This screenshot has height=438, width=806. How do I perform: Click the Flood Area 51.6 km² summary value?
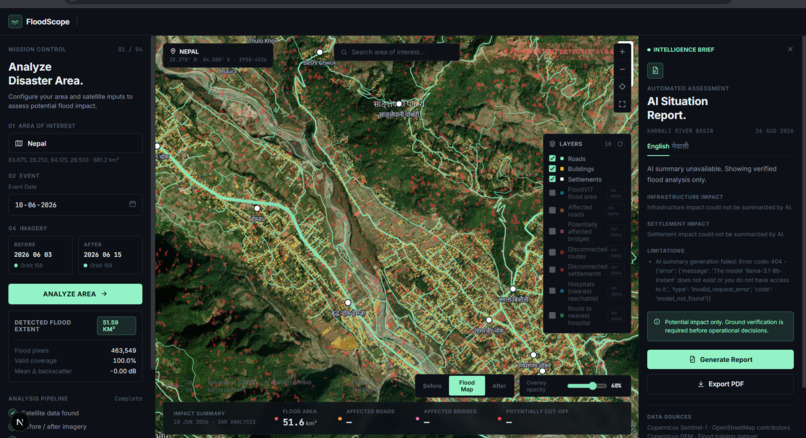pos(299,422)
